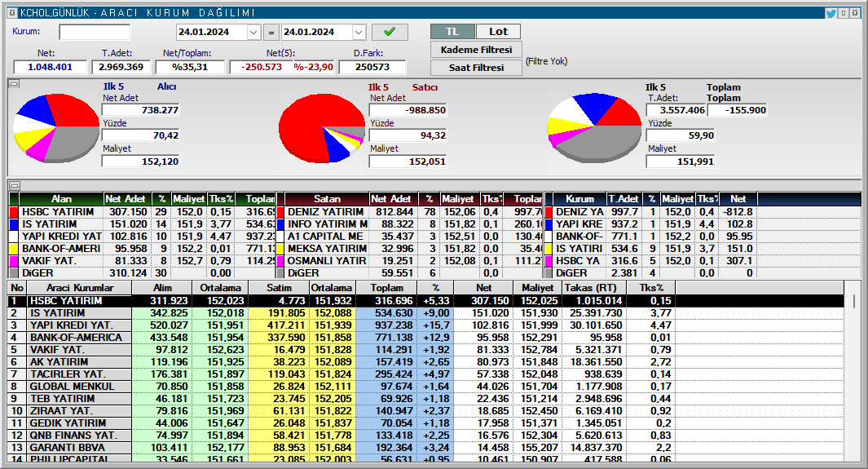The image size is (868, 469).
Task: Sort main table by Takas (RT) column
Action: pos(594,288)
